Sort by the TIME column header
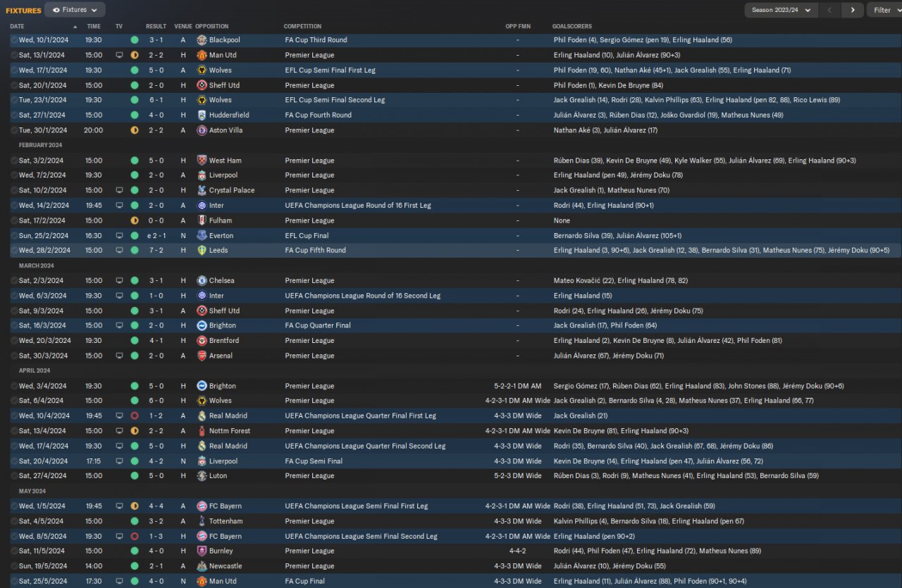 94,27
